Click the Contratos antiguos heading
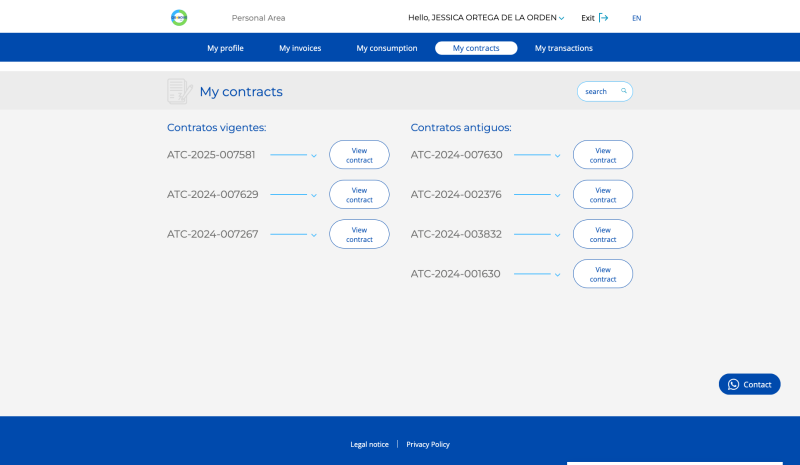The height and width of the screenshot is (465, 800). pyautogui.click(x=461, y=128)
